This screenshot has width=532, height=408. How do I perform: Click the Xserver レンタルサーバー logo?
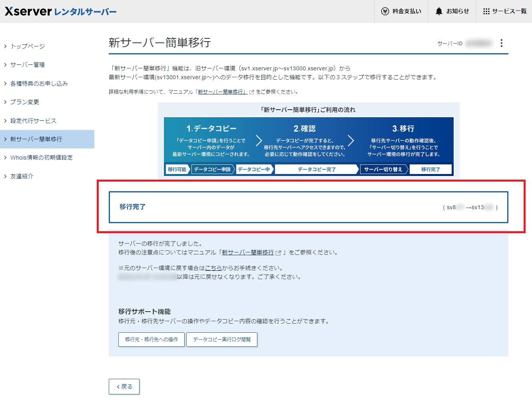61,11
